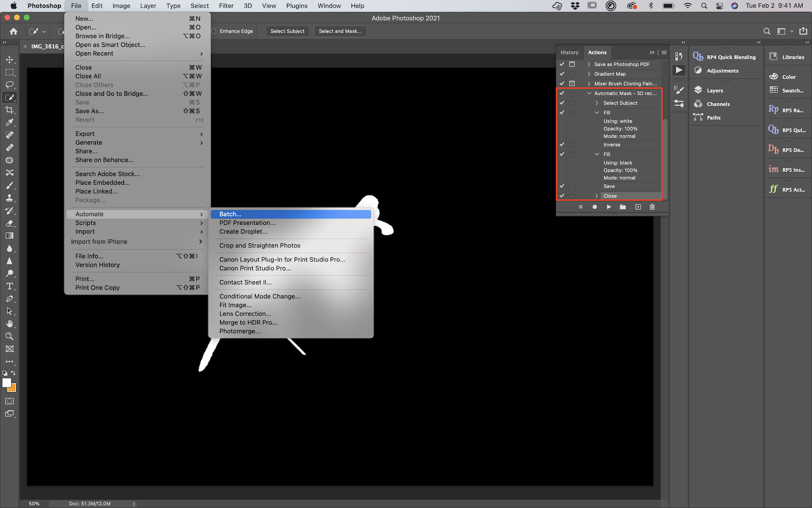Open the Actions panel flyout menu
The width and height of the screenshot is (812, 508).
click(664, 52)
